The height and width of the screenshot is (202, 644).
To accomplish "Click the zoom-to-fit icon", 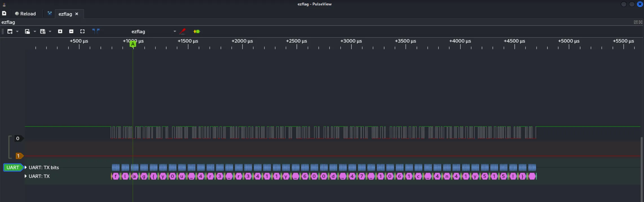I will (82, 32).
